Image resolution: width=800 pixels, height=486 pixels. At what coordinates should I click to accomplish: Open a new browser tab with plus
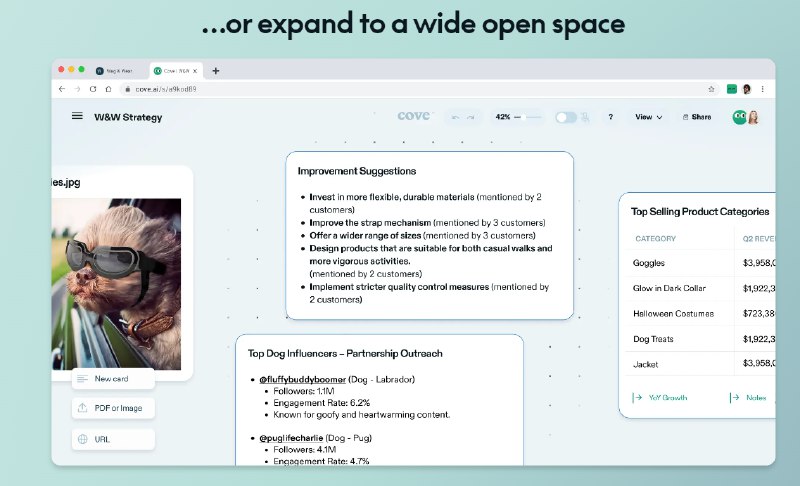pos(216,71)
